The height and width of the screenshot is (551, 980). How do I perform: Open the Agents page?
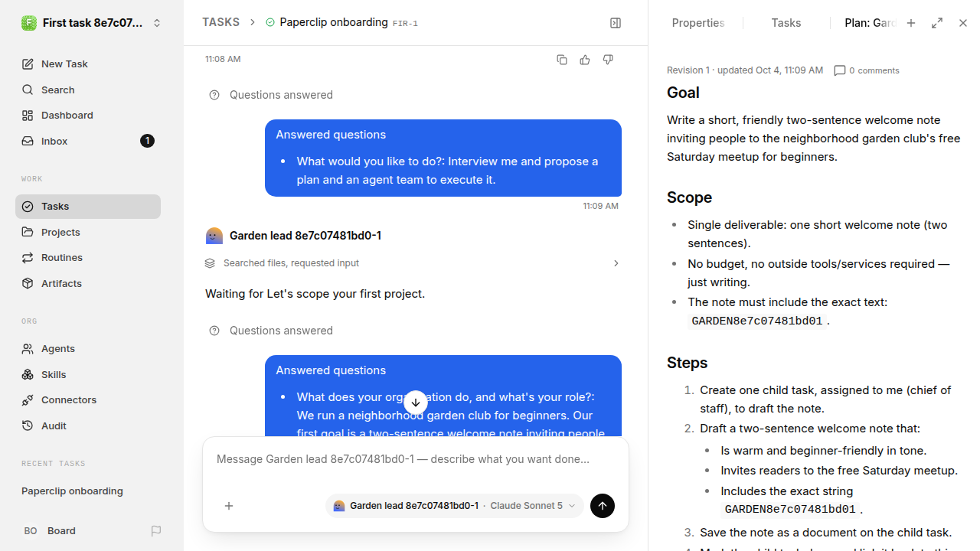point(88,348)
